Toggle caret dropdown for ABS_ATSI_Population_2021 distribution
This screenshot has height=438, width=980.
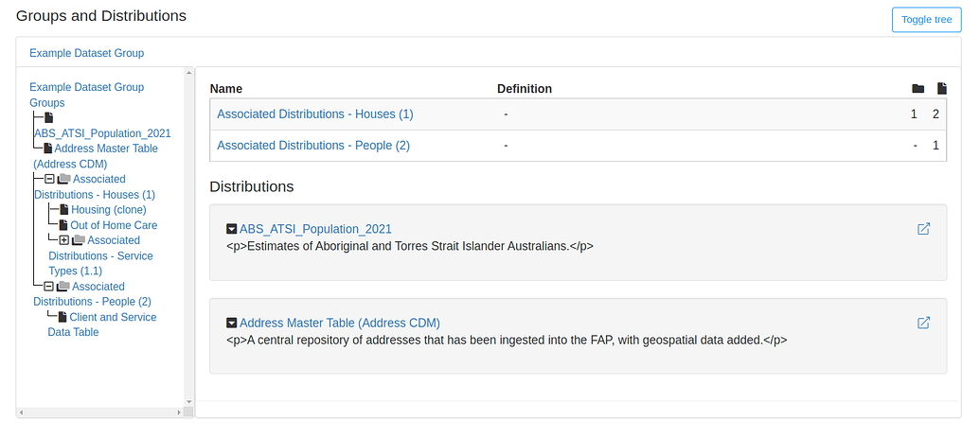pos(232,229)
